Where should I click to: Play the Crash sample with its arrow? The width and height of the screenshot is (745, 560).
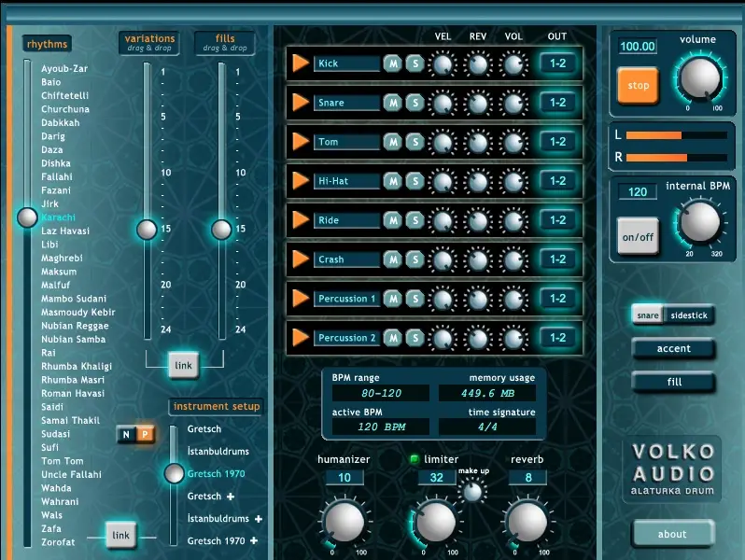click(x=301, y=259)
